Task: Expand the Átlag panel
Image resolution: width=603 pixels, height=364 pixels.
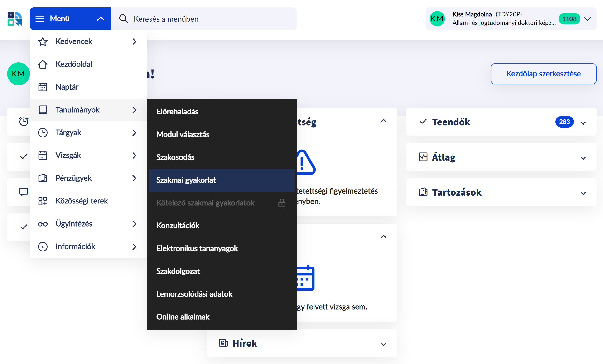Action: 583,158
